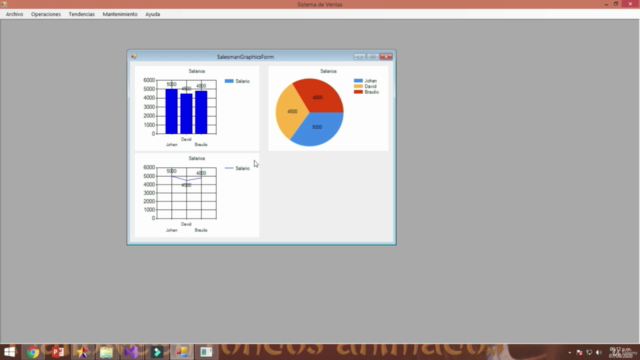This screenshot has width=640, height=360.
Task: Switch to the Sistema de Ventas taskbar icon
Action: tap(182, 352)
